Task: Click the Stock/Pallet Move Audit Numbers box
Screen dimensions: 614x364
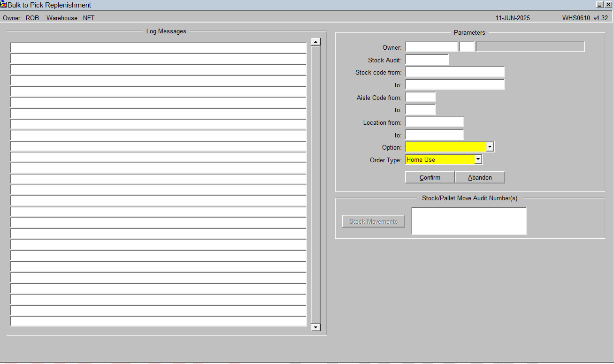Action: tap(469, 221)
